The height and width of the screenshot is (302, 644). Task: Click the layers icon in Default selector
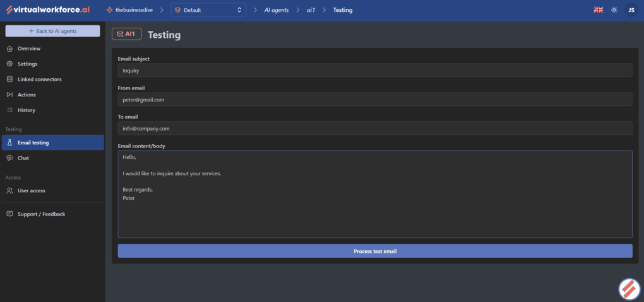click(178, 10)
